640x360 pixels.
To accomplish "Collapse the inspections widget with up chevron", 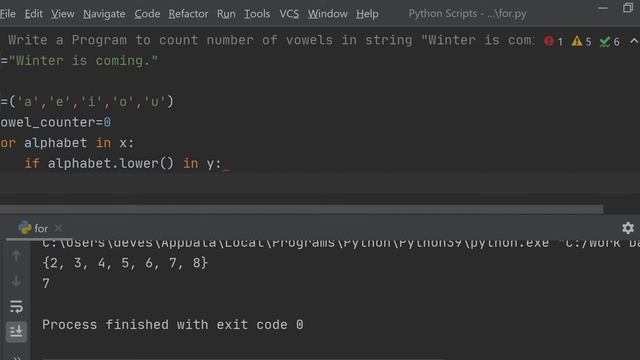I will point(634,41).
